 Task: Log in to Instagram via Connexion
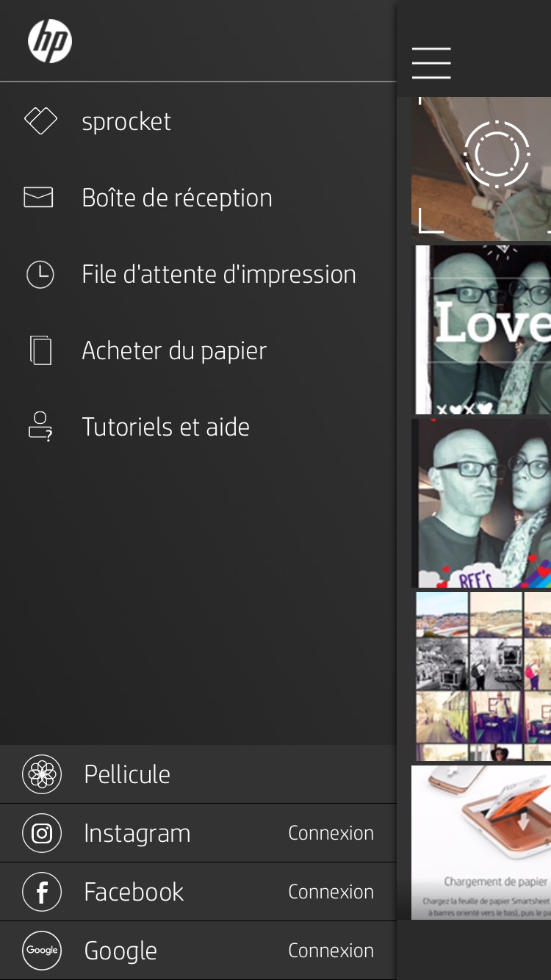[x=331, y=833]
